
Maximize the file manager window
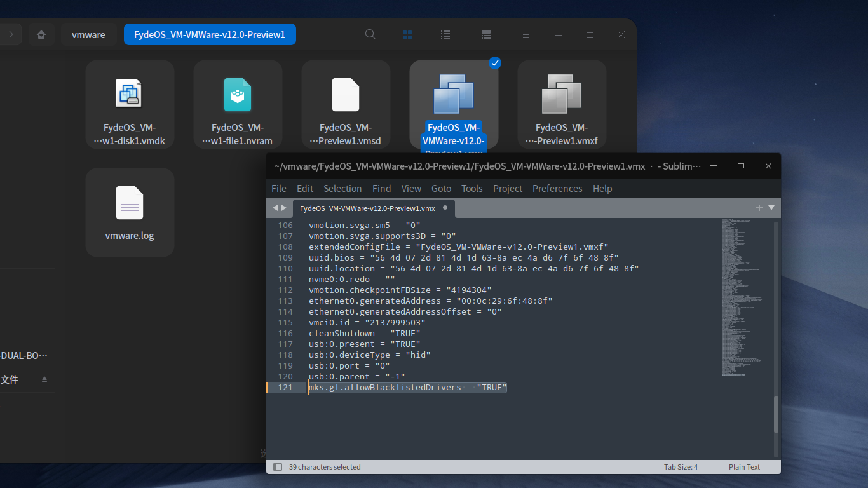click(x=590, y=34)
